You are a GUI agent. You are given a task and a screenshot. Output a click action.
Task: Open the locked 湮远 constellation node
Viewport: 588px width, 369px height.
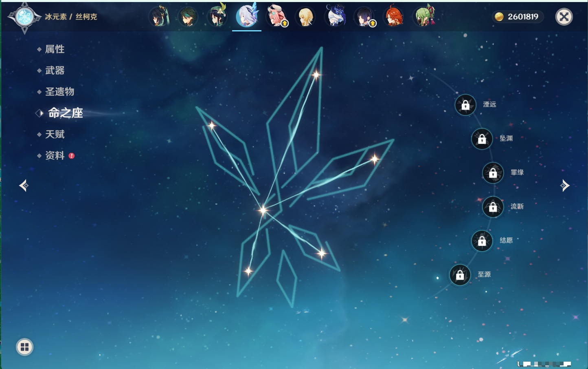click(465, 105)
